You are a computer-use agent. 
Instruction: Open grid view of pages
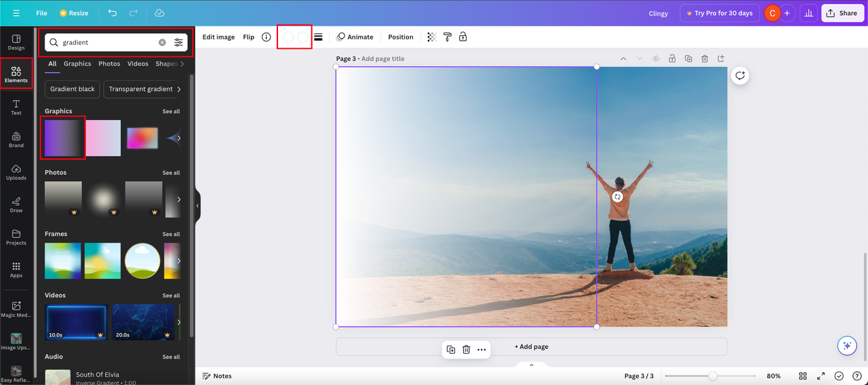pyautogui.click(x=803, y=376)
